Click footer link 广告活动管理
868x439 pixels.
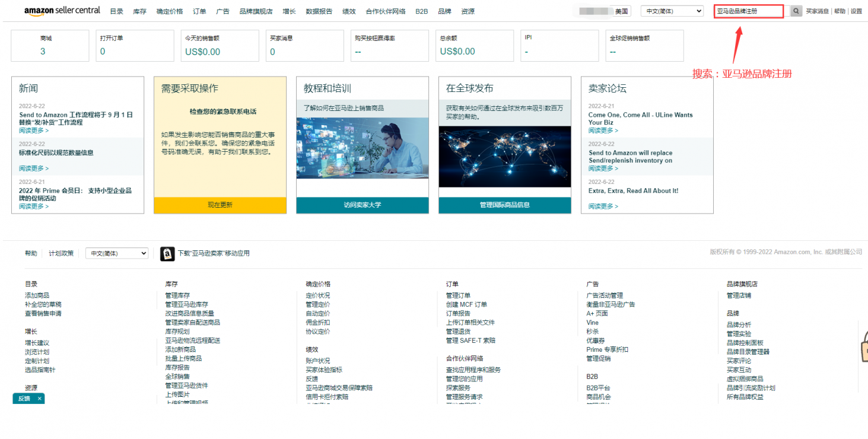point(605,295)
